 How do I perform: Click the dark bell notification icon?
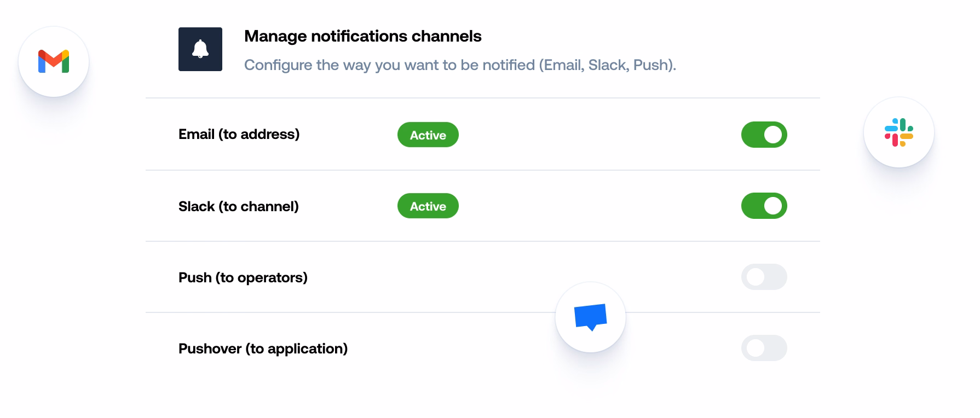200,49
